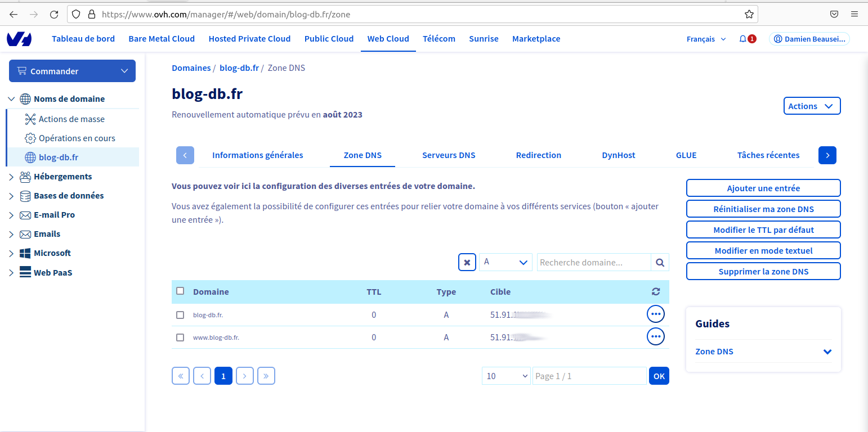Click the OVH logo

point(19,39)
